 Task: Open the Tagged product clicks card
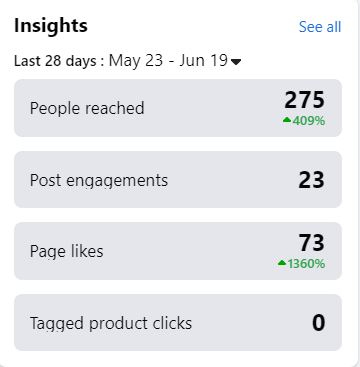[x=178, y=323]
